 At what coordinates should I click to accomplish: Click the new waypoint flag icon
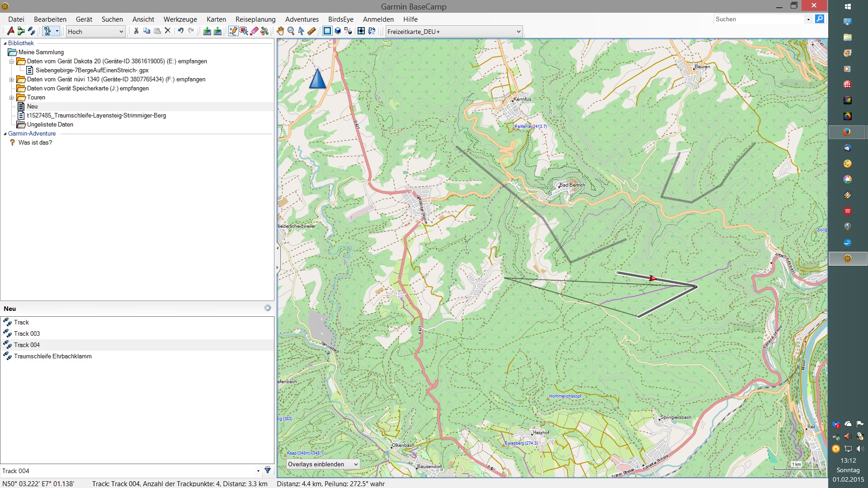10,31
